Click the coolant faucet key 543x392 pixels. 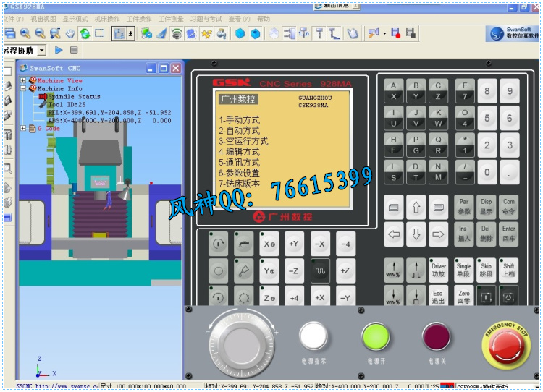[244, 244]
